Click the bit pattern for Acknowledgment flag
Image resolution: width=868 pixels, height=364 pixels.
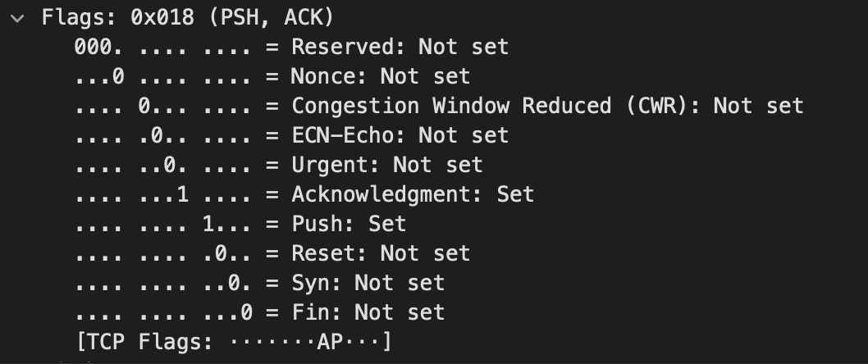point(163,194)
